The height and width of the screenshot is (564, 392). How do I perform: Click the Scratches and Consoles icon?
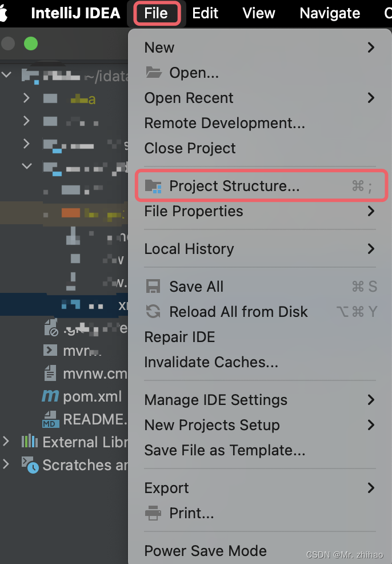[30, 464]
